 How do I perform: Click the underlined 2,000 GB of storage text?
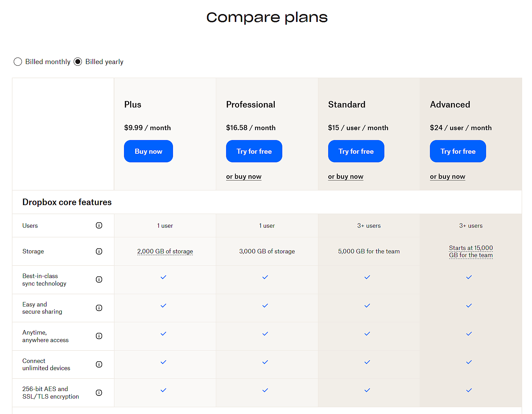click(165, 251)
